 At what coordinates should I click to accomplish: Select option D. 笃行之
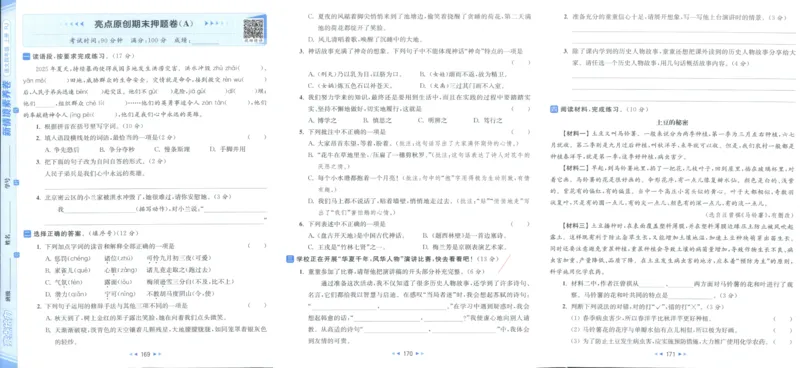coord(487,120)
